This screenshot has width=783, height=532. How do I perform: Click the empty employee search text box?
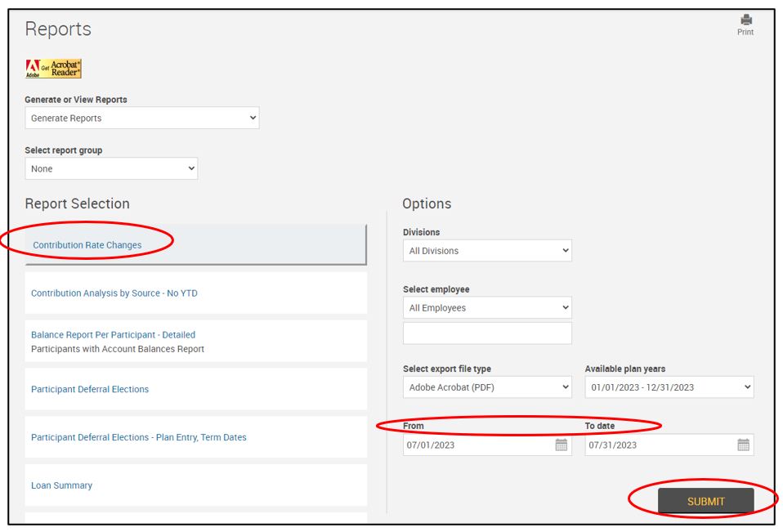tap(487, 333)
